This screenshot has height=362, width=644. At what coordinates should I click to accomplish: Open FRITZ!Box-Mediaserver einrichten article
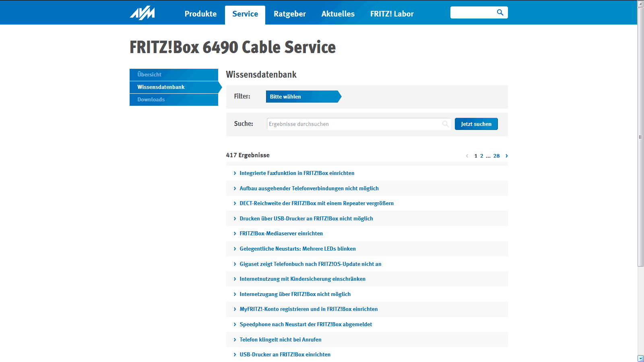pos(281,234)
